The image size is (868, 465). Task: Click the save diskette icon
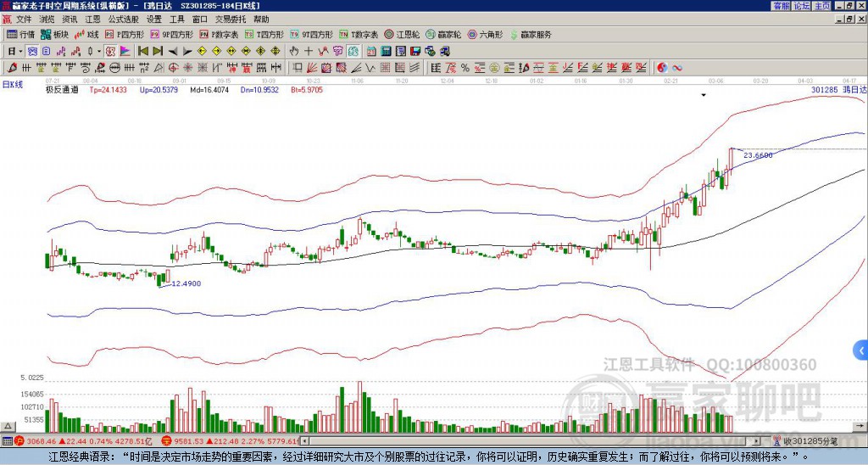click(x=415, y=52)
